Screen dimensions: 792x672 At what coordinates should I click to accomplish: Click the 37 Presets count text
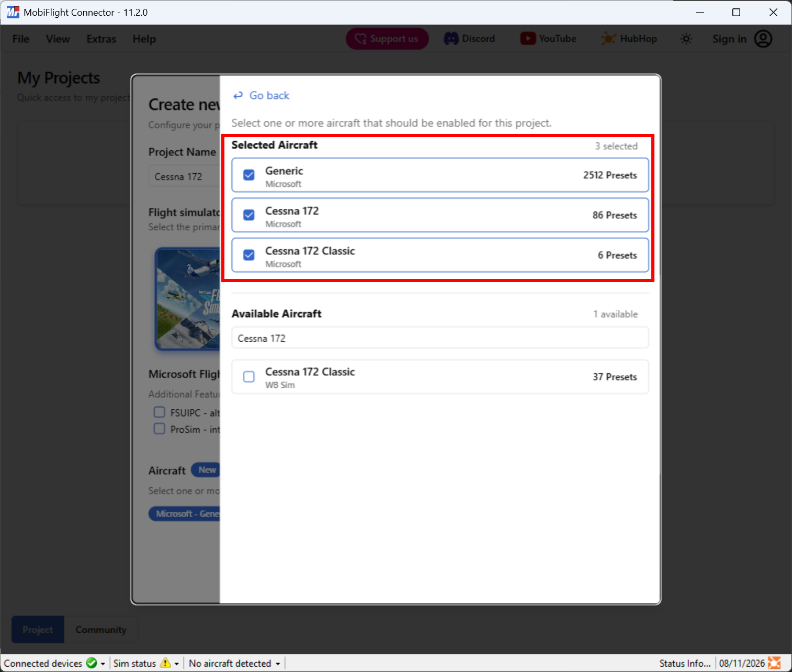(615, 377)
